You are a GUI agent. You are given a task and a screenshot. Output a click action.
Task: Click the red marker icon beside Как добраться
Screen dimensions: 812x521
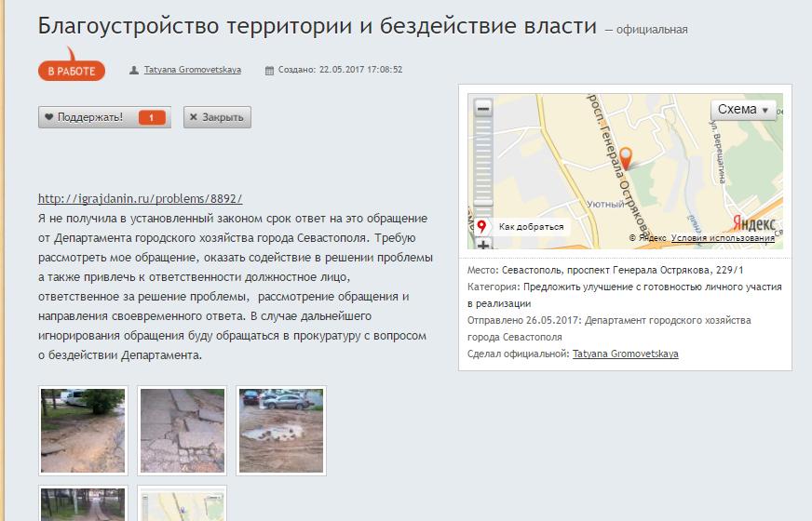point(481,227)
